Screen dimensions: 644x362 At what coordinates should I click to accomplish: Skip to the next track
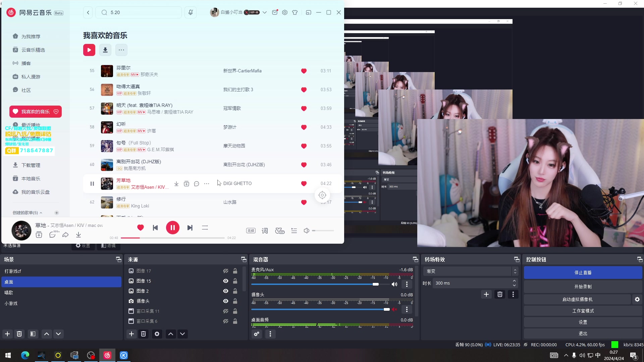(x=190, y=228)
